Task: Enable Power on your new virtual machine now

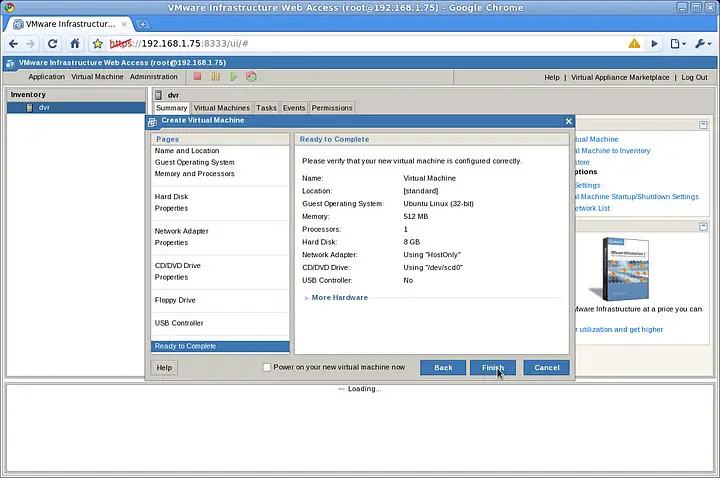Action: (x=266, y=367)
